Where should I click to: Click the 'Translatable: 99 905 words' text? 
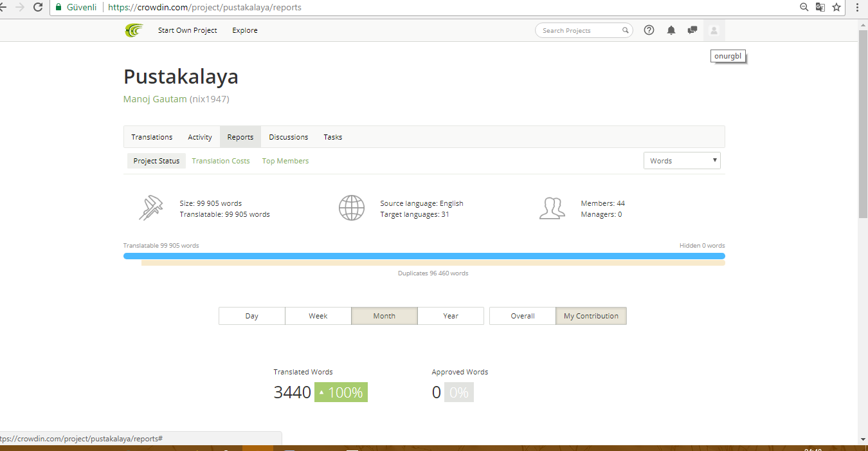(x=225, y=214)
